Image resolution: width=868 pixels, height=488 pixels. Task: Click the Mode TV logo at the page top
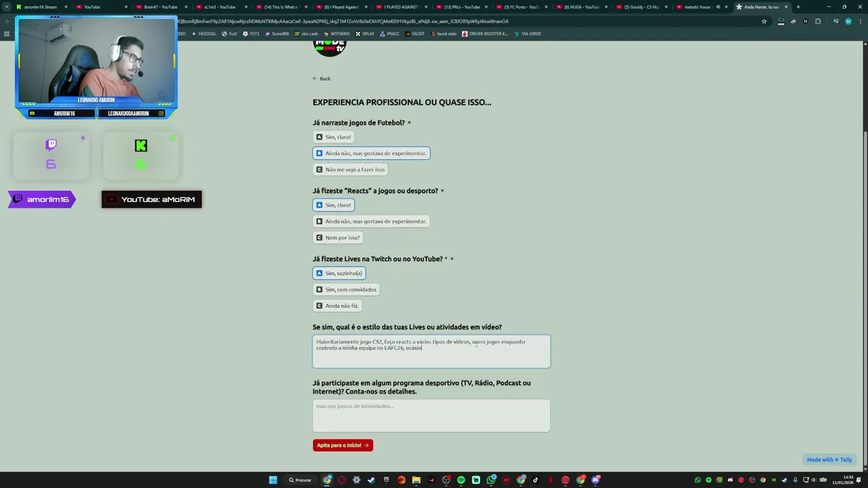[330, 48]
